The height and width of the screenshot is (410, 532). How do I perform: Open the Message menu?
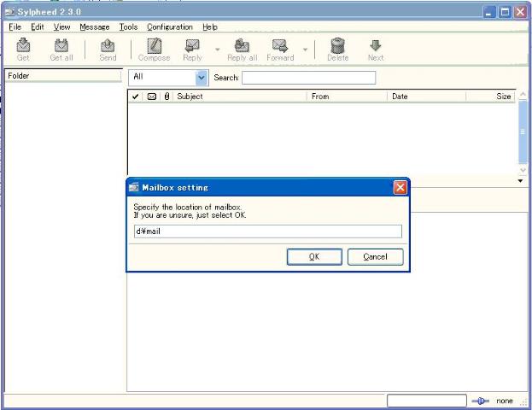95,27
